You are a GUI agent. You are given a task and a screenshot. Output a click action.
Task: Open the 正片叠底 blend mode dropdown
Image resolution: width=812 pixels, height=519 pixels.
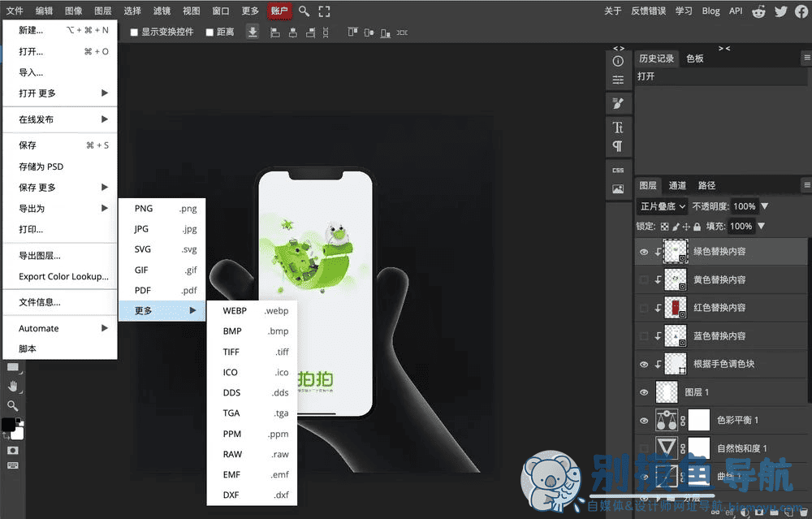tap(663, 206)
